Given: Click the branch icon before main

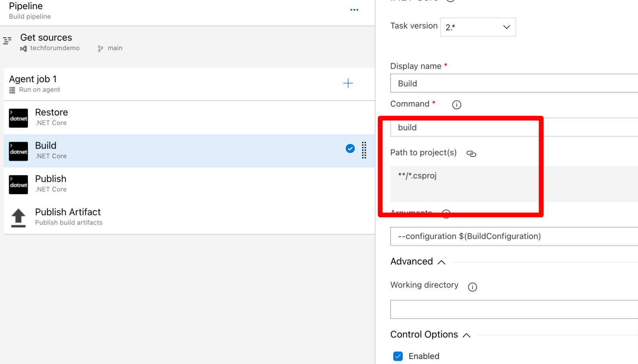Looking at the screenshot, I should [100, 48].
